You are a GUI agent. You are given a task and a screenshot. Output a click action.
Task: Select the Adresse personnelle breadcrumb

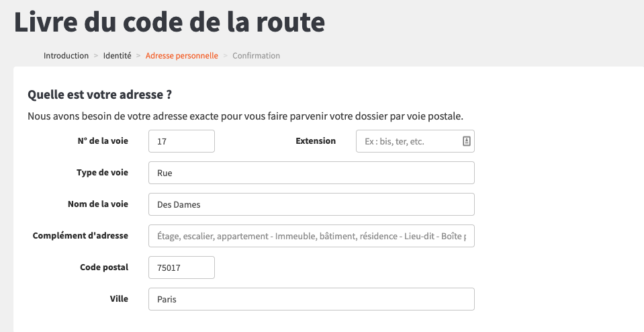[x=181, y=56]
